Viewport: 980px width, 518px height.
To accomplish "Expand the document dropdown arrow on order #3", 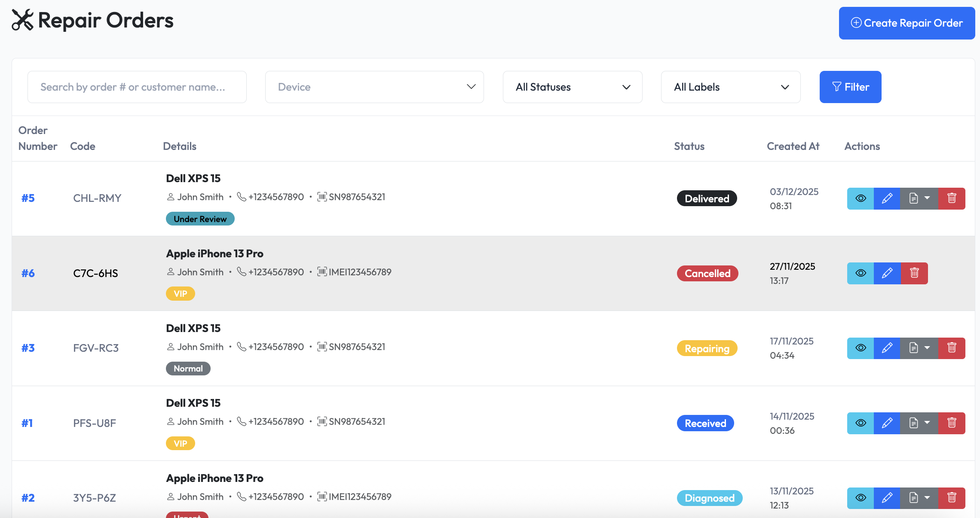I will point(927,348).
